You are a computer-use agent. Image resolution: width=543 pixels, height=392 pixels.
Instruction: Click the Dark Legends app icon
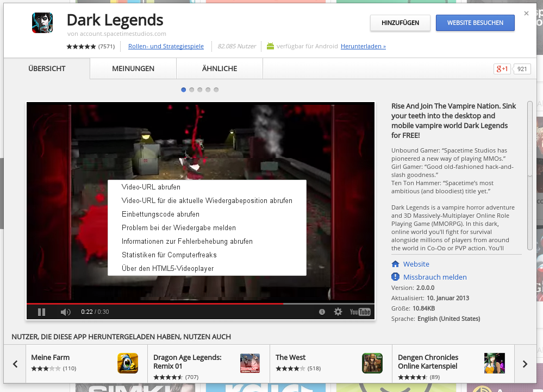click(42, 22)
